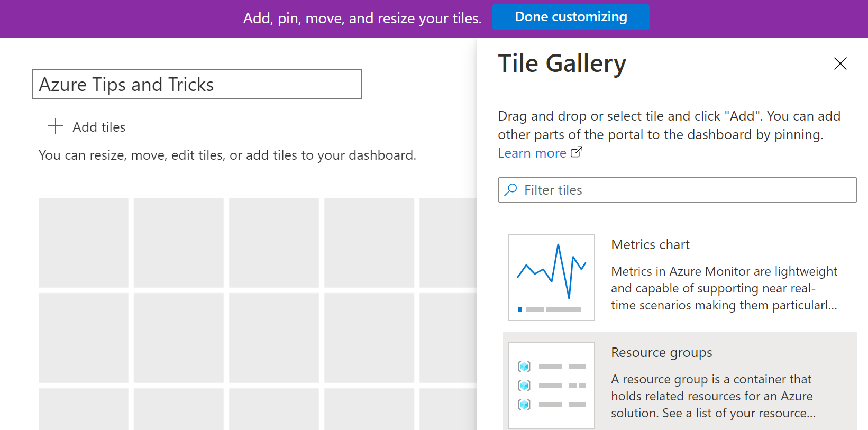Click the plus icon beside Add tiles
868x430 pixels.
56,126
